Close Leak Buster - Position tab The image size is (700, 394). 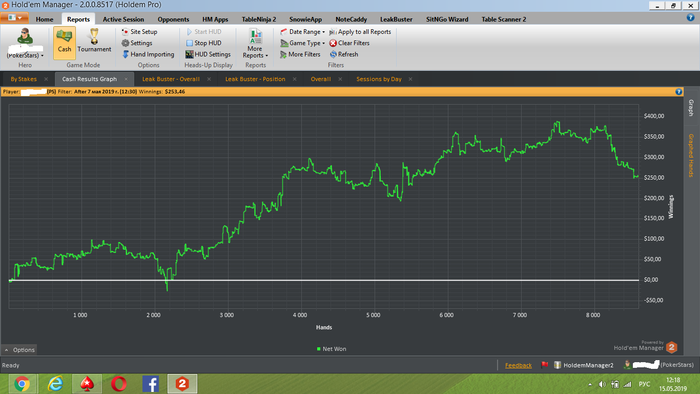pyautogui.click(x=295, y=79)
